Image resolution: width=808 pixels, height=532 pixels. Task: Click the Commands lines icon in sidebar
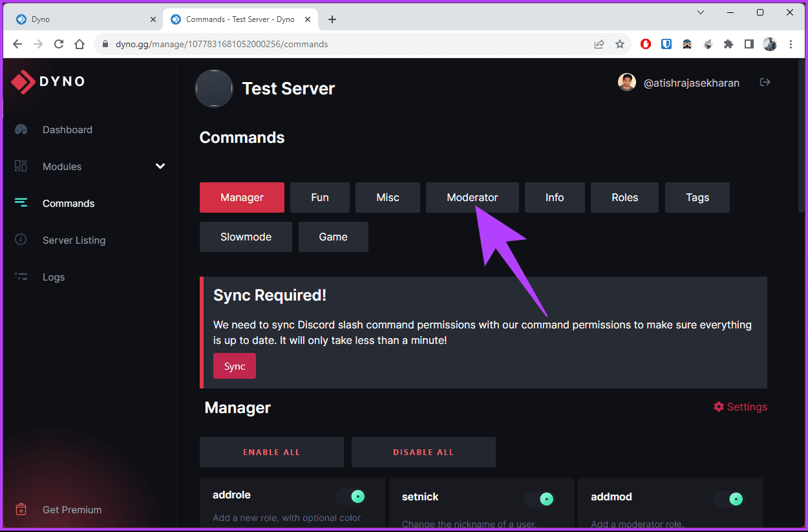[21, 203]
